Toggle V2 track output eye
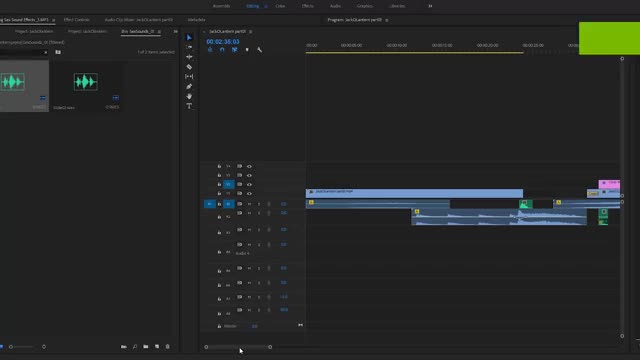Screen dimensions: 640x360 249,184
